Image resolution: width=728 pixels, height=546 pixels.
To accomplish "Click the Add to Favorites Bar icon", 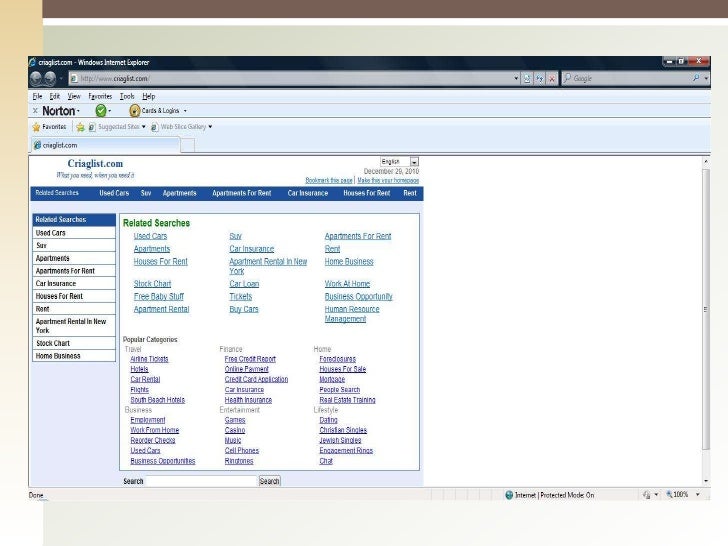I will [x=80, y=127].
